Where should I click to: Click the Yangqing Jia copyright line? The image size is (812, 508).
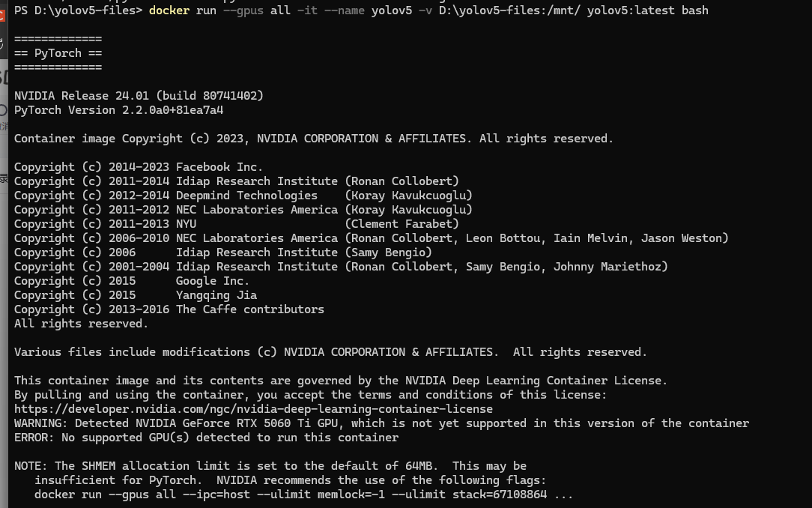135,295
